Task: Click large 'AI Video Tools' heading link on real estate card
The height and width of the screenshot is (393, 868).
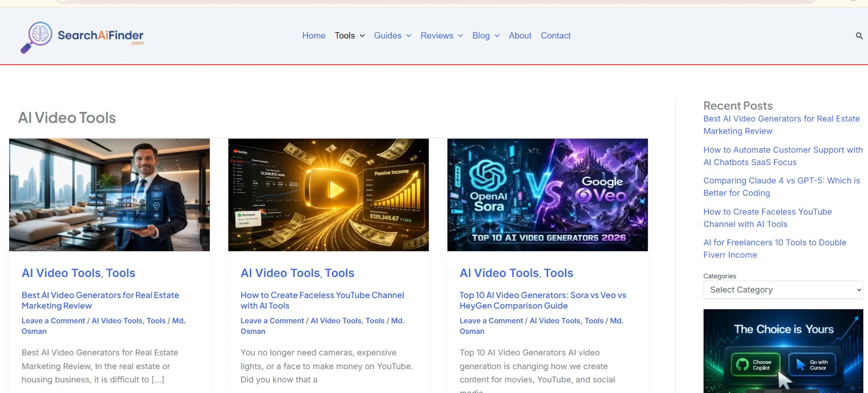Action: tap(61, 273)
